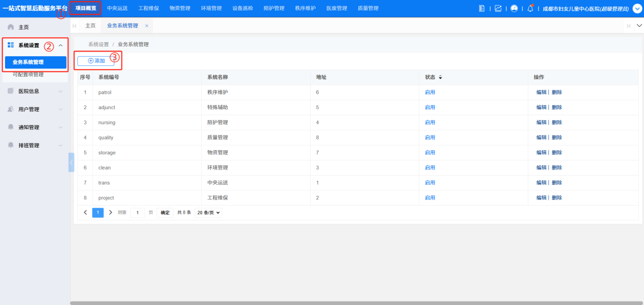Open the tab options chevron at far right
644x305 pixels.
click(639, 26)
